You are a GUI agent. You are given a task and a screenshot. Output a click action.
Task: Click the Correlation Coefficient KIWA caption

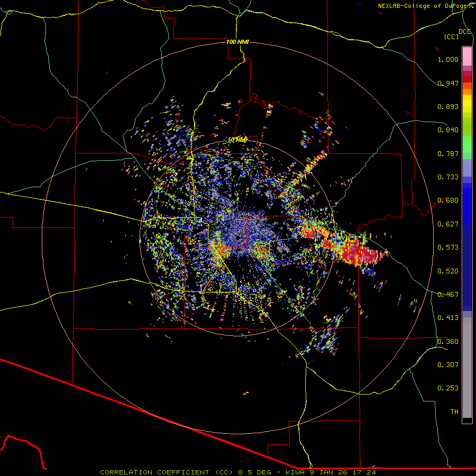[238, 472]
